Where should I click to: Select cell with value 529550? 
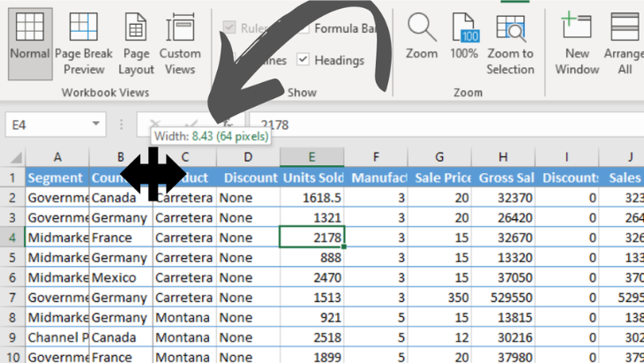click(x=503, y=298)
